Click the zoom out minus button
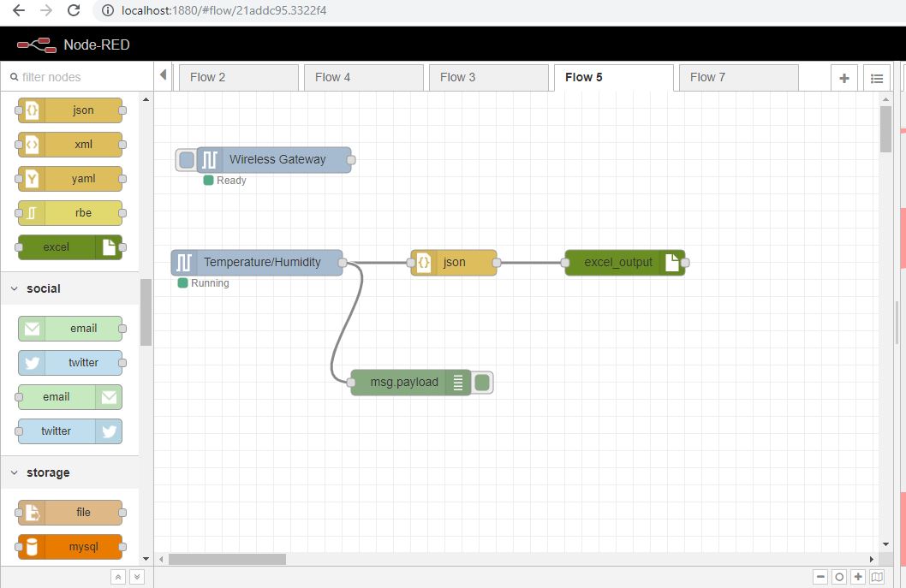 [x=820, y=578]
